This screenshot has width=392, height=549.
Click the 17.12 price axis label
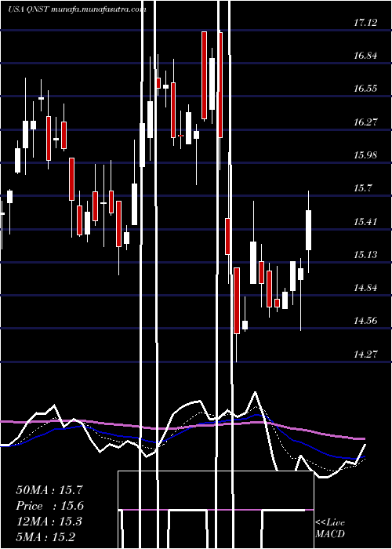pyautogui.click(x=365, y=23)
